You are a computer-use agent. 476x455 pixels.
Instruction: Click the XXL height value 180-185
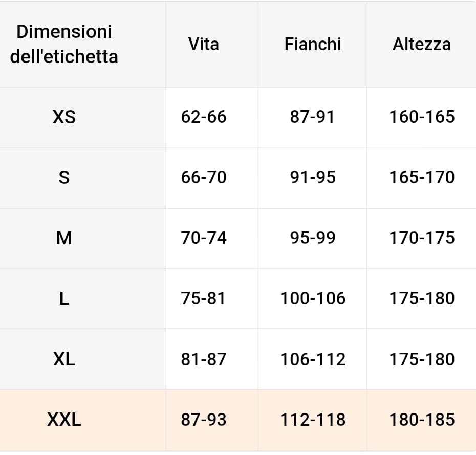coord(422,420)
